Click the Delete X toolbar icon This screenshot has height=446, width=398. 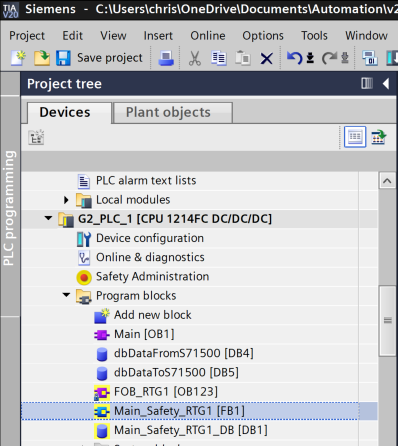point(266,59)
